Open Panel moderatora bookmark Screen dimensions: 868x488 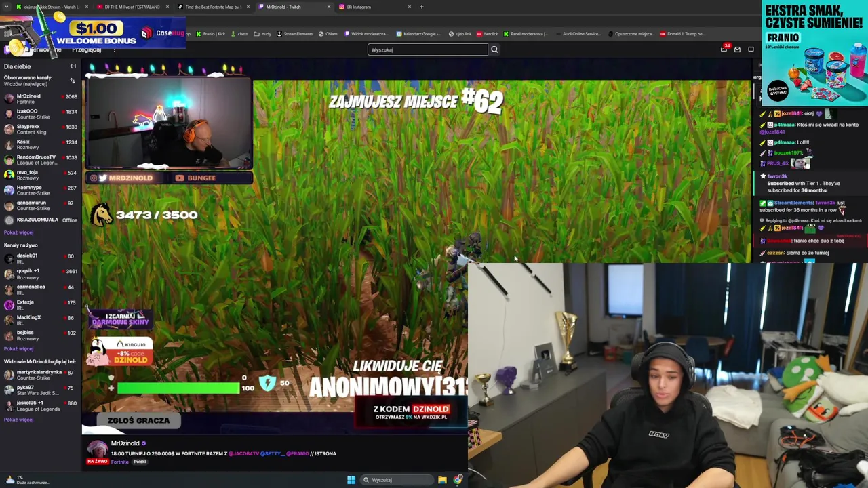point(526,34)
